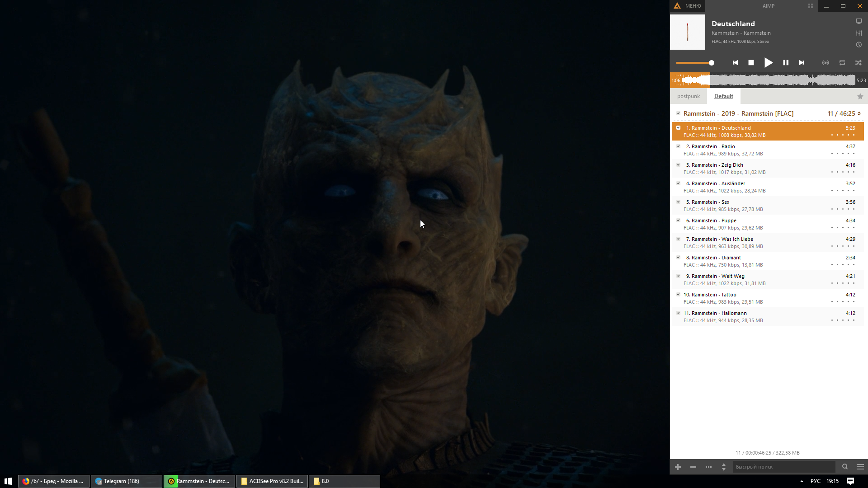
Task: Pause the current track
Action: (786, 63)
